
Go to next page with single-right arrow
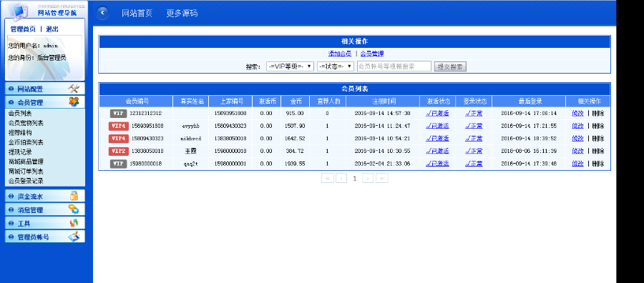tap(368, 179)
